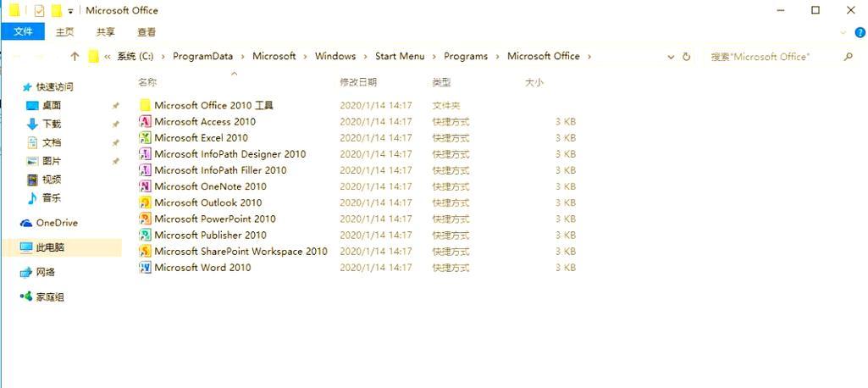
Task: Select the Microsoft Excel 2010 icon
Action: (145, 138)
